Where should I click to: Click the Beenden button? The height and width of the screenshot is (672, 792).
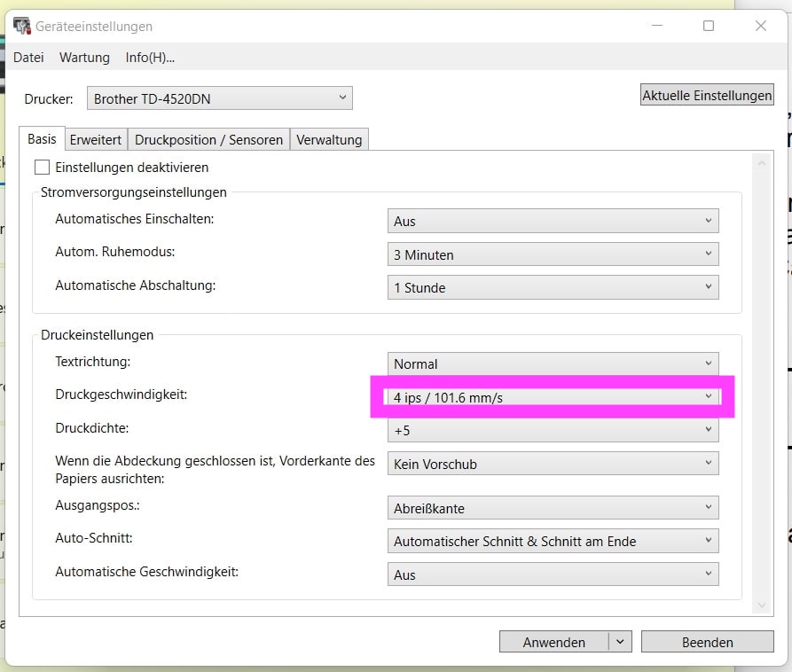tap(707, 642)
